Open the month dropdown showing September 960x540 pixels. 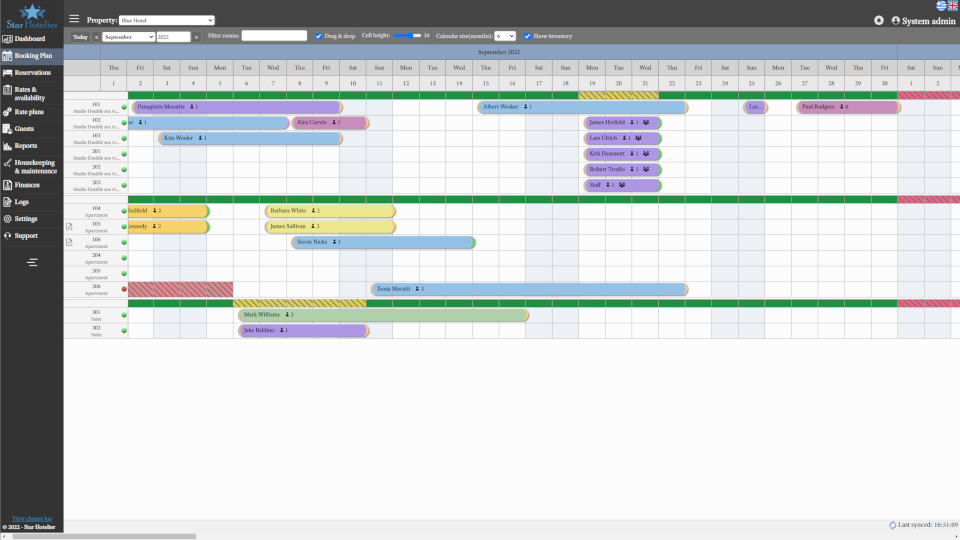[x=129, y=37]
